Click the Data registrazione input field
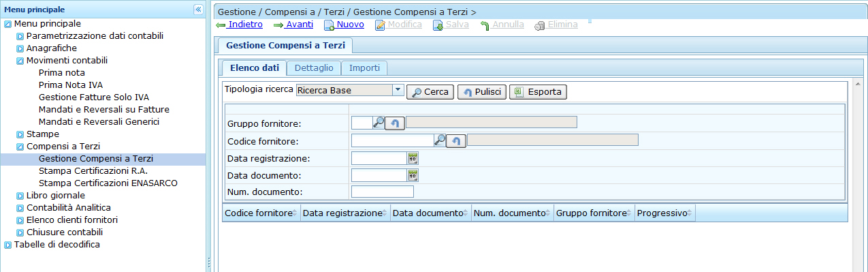 pos(379,157)
